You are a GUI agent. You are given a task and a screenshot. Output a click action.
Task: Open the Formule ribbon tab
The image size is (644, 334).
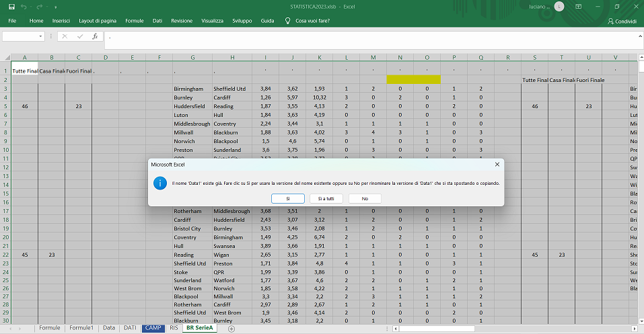point(135,21)
